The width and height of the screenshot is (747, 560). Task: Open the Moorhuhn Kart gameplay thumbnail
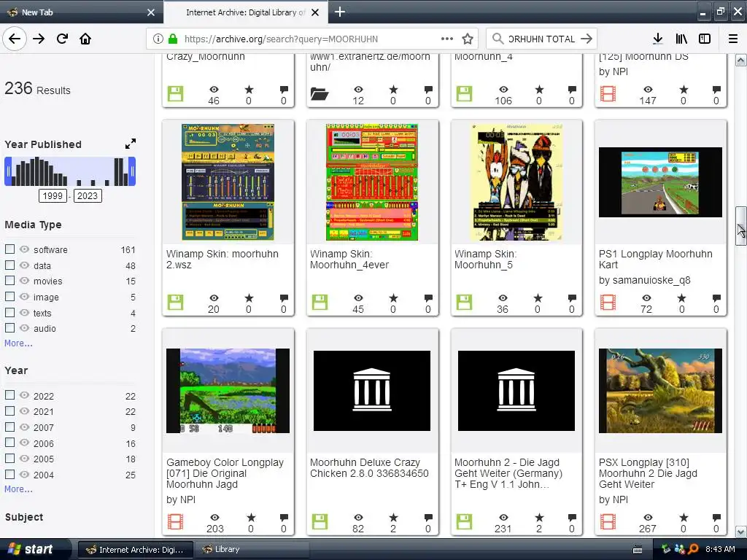click(660, 182)
